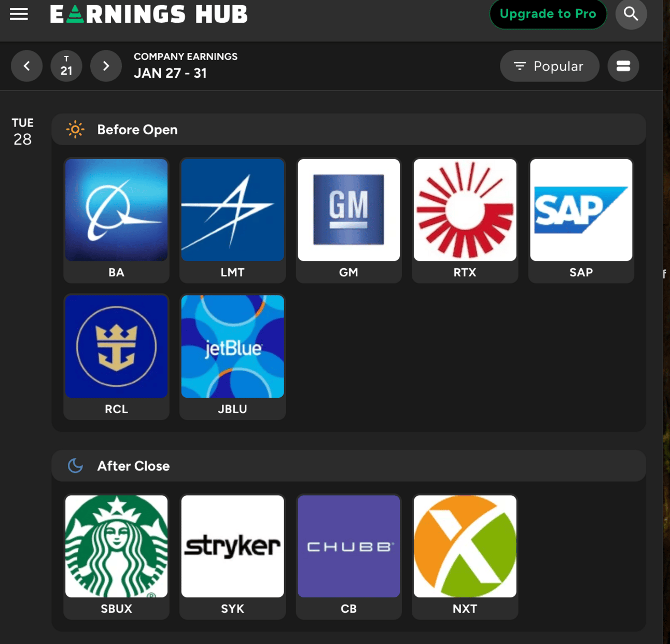The width and height of the screenshot is (670, 644).
Task: Select the TUE 28 day marker
Action: click(x=23, y=132)
